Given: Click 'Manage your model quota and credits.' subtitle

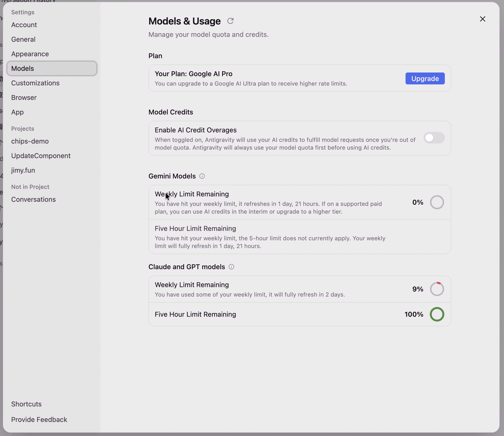Looking at the screenshot, I should (208, 35).
